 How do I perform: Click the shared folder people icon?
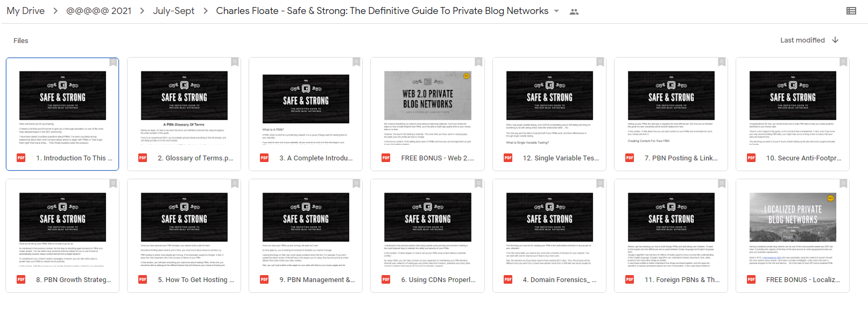[574, 11]
